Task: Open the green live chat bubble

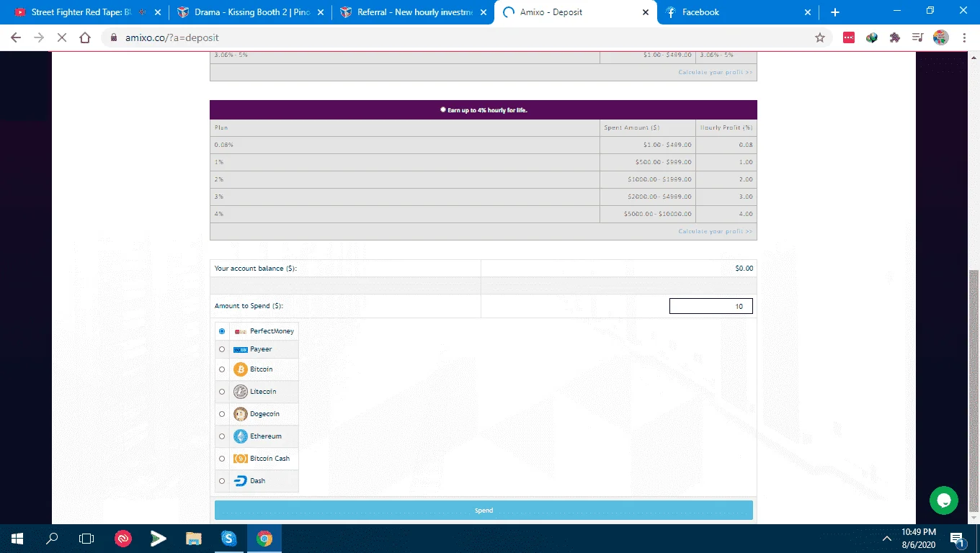Action: pyautogui.click(x=944, y=500)
